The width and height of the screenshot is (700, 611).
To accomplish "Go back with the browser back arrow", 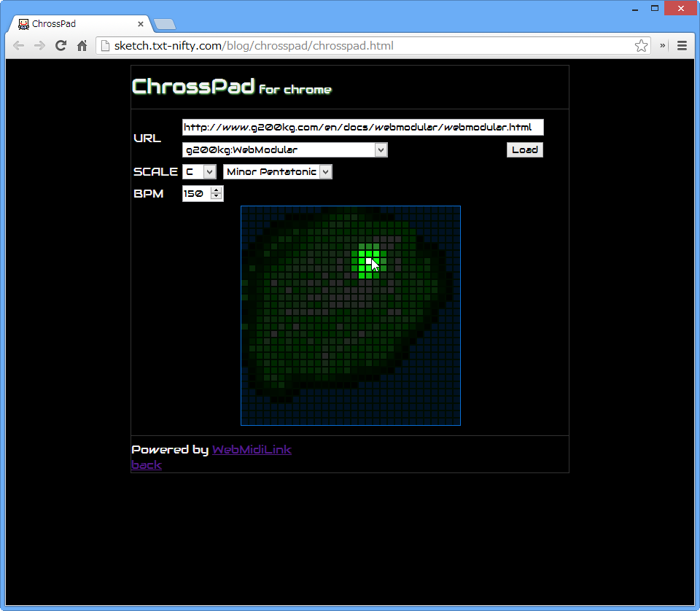I will (19, 45).
